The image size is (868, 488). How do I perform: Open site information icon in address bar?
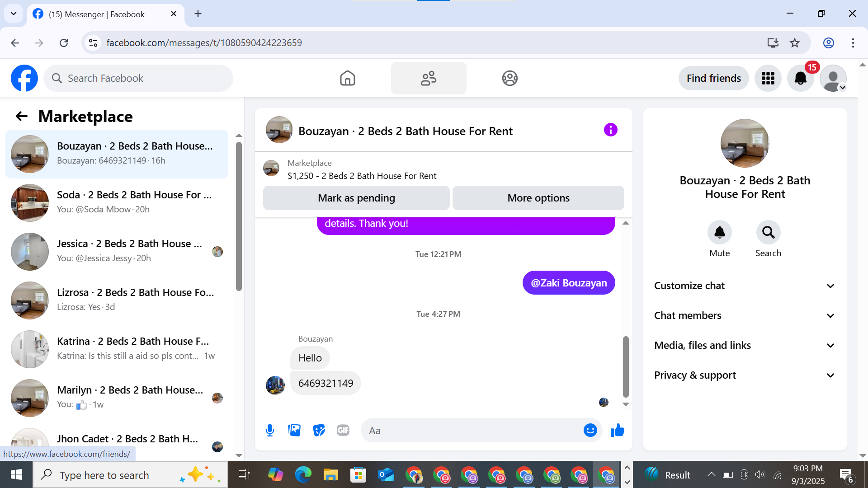point(93,43)
